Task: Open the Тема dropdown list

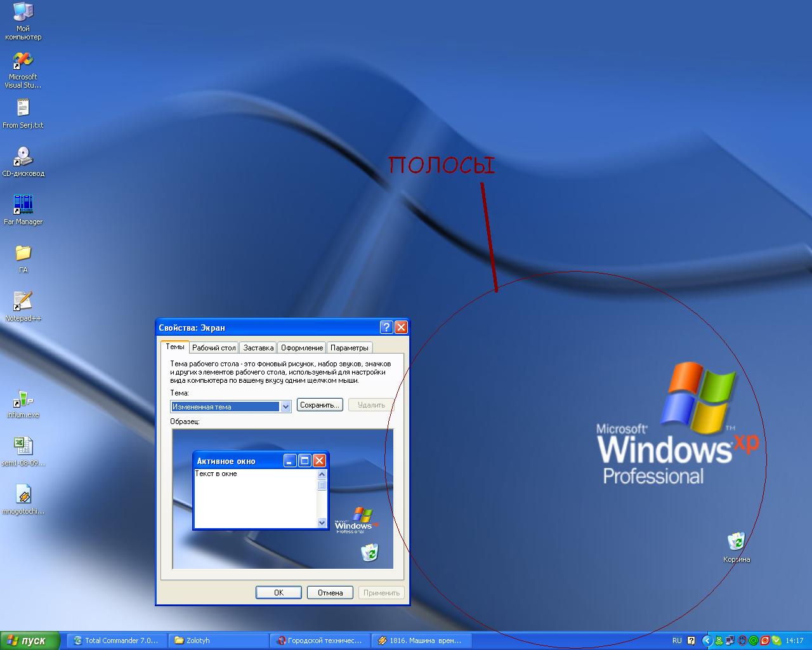Action: coord(285,406)
